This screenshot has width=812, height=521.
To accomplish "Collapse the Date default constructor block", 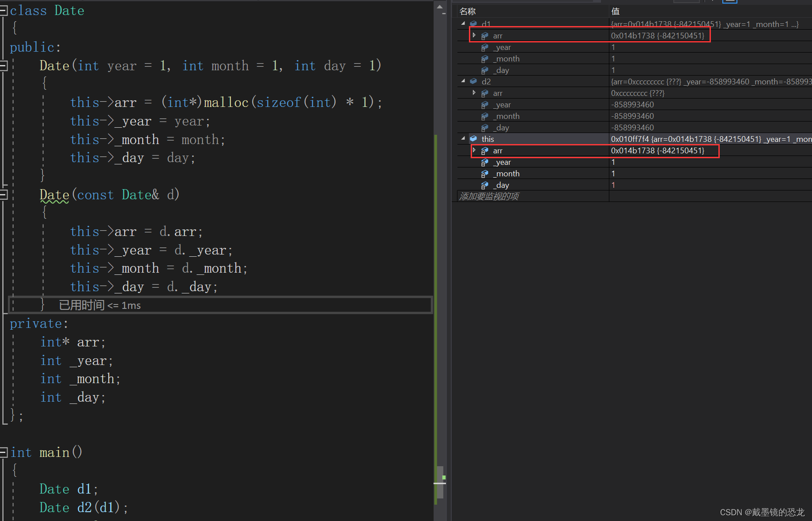I will pyautogui.click(x=4, y=66).
